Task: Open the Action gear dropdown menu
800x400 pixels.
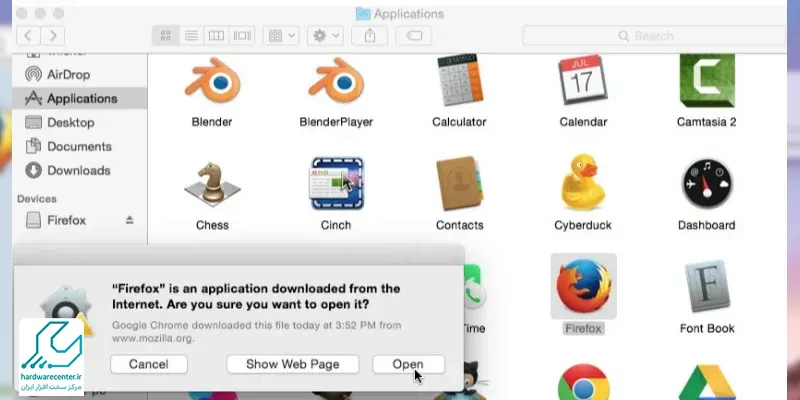Action: (326, 35)
